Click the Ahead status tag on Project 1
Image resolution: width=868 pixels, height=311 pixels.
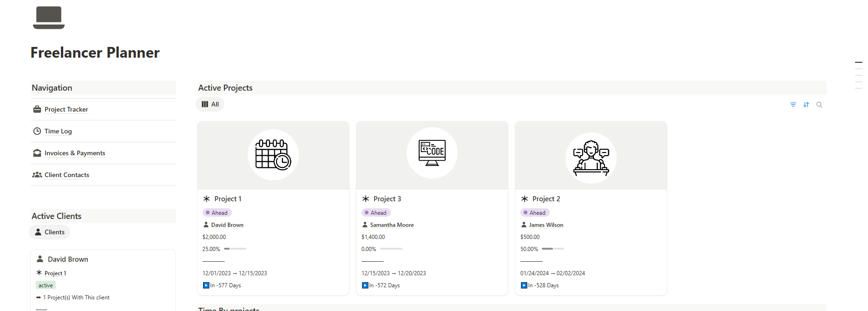pos(217,212)
